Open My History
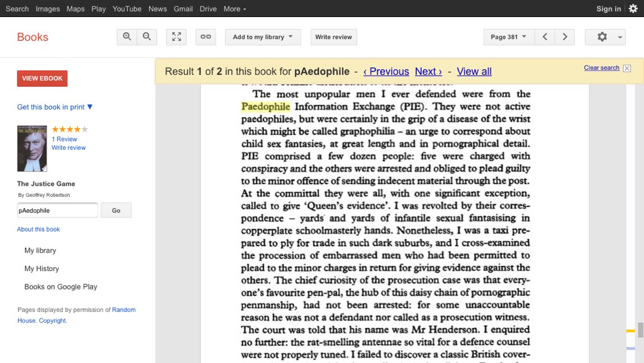This screenshot has height=363, width=644. click(x=42, y=269)
